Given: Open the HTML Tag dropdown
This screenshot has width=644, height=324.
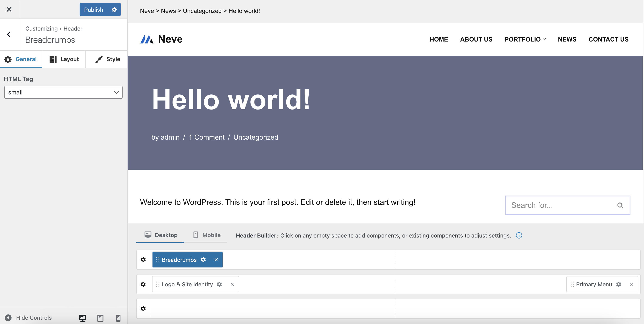Looking at the screenshot, I should pyautogui.click(x=63, y=92).
